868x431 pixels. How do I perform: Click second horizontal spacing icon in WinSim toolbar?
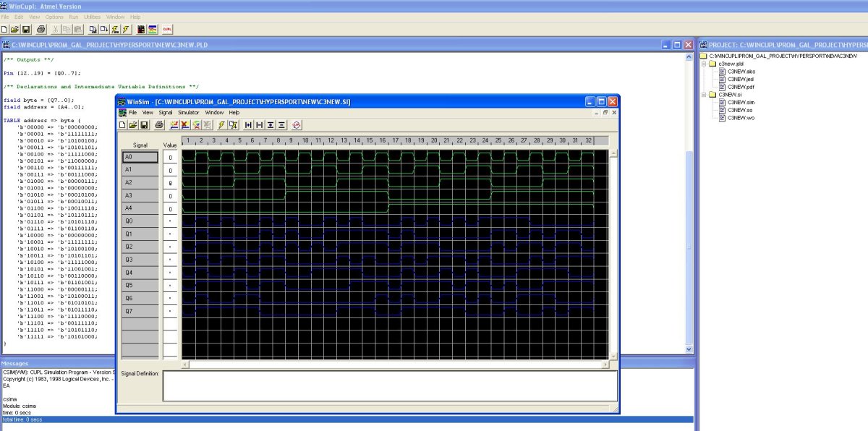[x=259, y=125]
